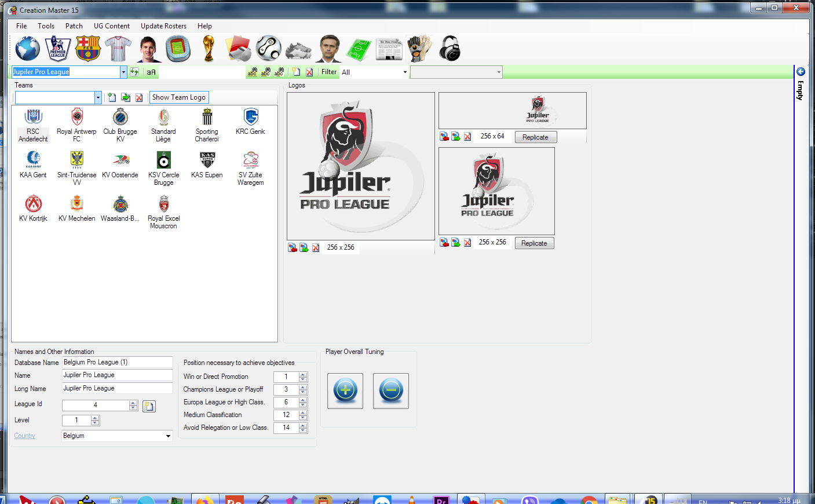
Task: Open the Referee editor cards icon
Action: click(239, 49)
